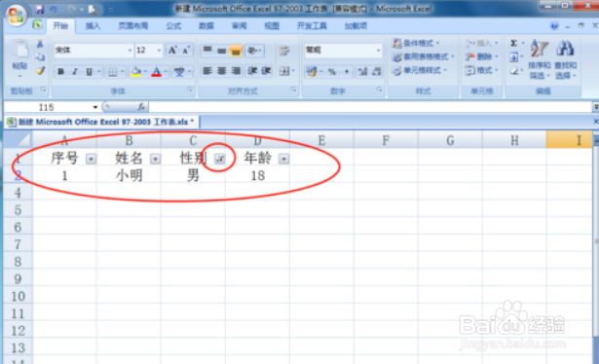The width and height of the screenshot is (599, 364).
Task: Activate the Format Painter brush
Action: (x=40, y=71)
